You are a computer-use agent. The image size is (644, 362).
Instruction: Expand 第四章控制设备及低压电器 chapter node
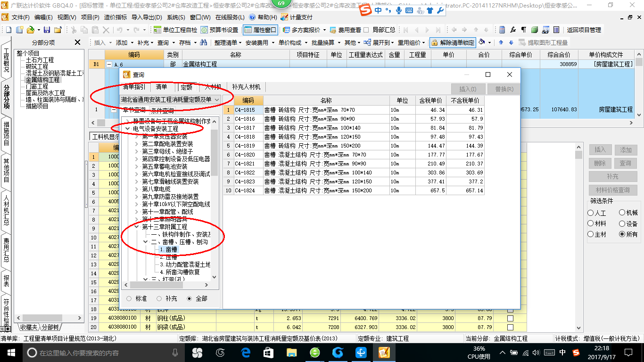[x=137, y=159]
